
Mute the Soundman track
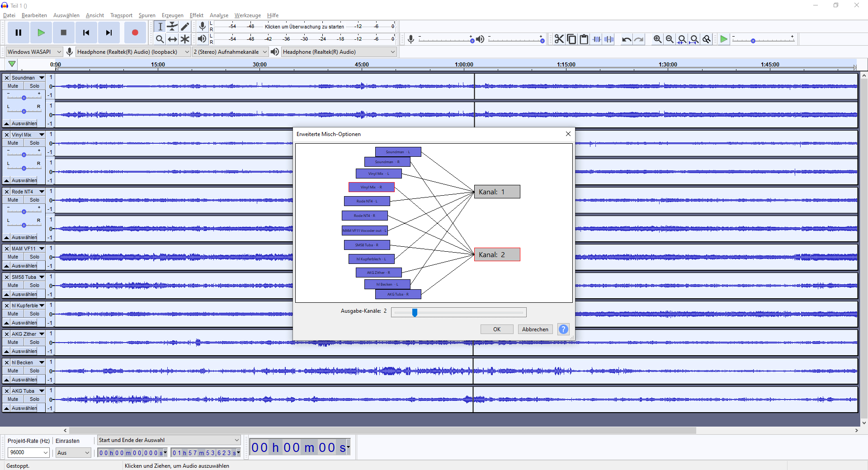tap(13, 86)
